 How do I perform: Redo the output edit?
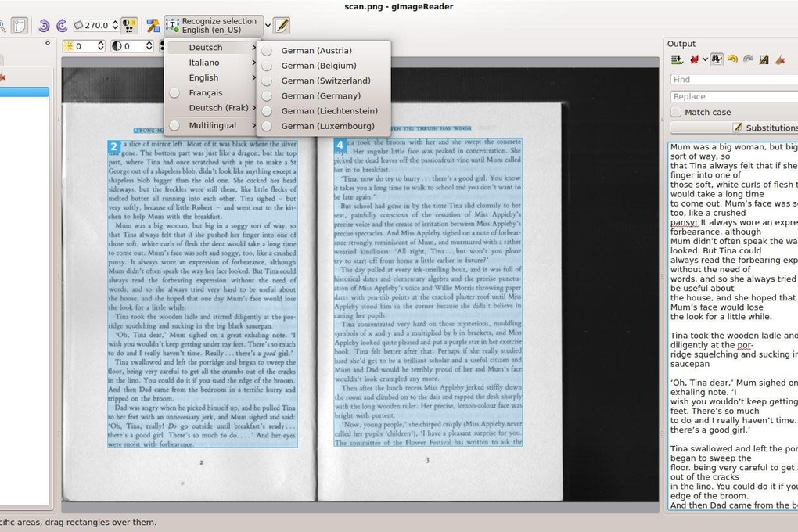coord(748,59)
